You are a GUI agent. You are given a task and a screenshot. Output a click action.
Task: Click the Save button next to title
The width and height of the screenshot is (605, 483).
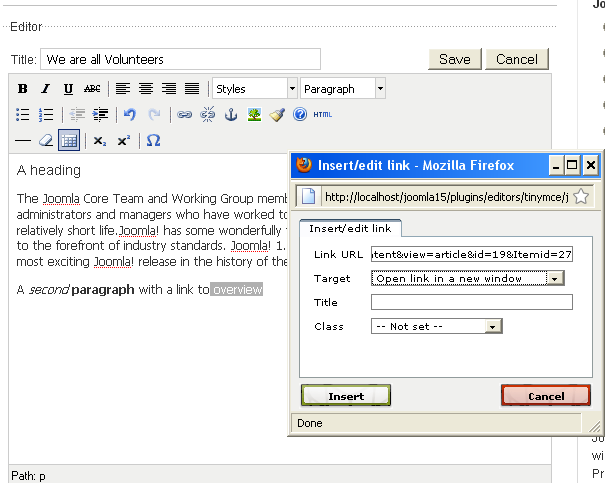(454, 59)
